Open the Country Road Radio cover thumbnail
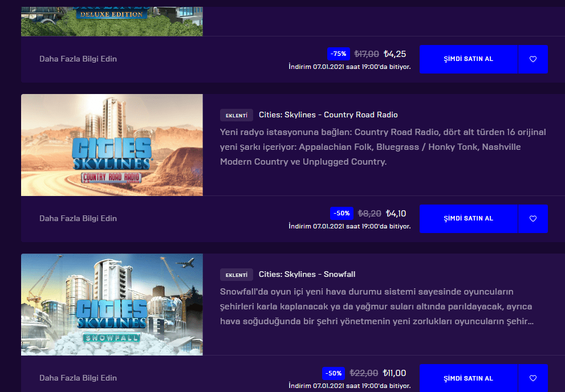Image resolution: width=565 pixels, height=392 pixels. click(x=112, y=145)
